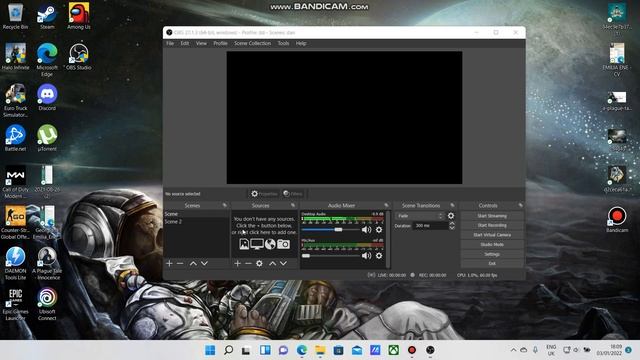Select 'Scene' in the Scenes list
Screen dimensions: 640x360
coord(197,214)
